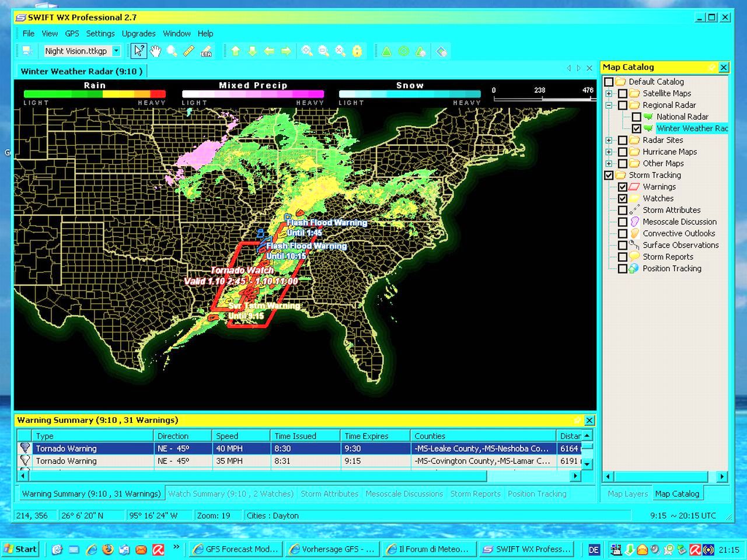Toggle the Watches checkbox
Viewport: 747px width, 560px height.
point(623,198)
